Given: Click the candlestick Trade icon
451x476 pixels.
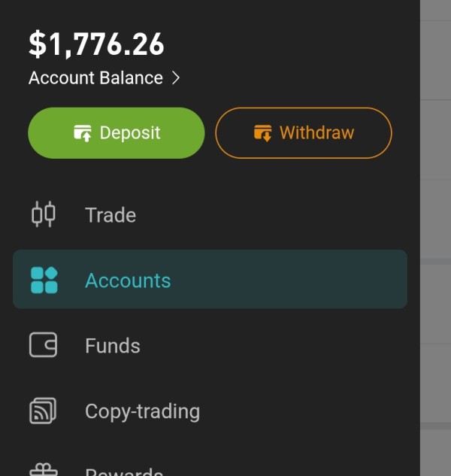Looking at the screenshot, I should tap(43, 215).
